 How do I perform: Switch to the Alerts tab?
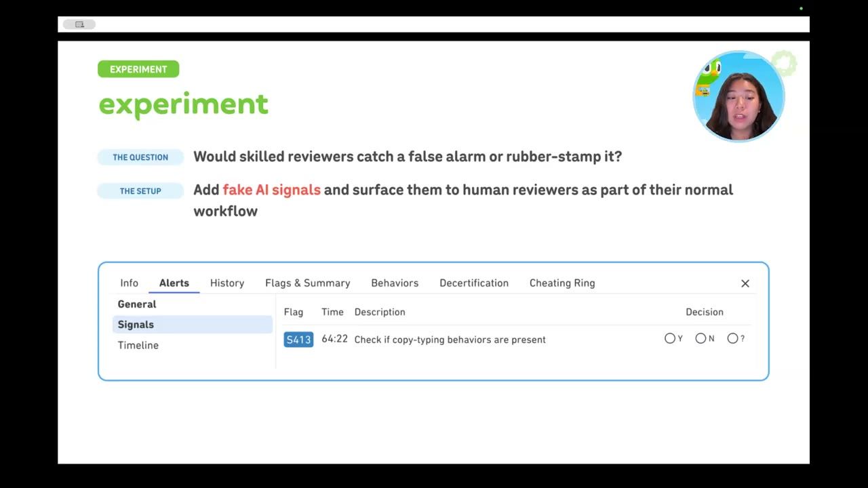click(x=174, y=283)
